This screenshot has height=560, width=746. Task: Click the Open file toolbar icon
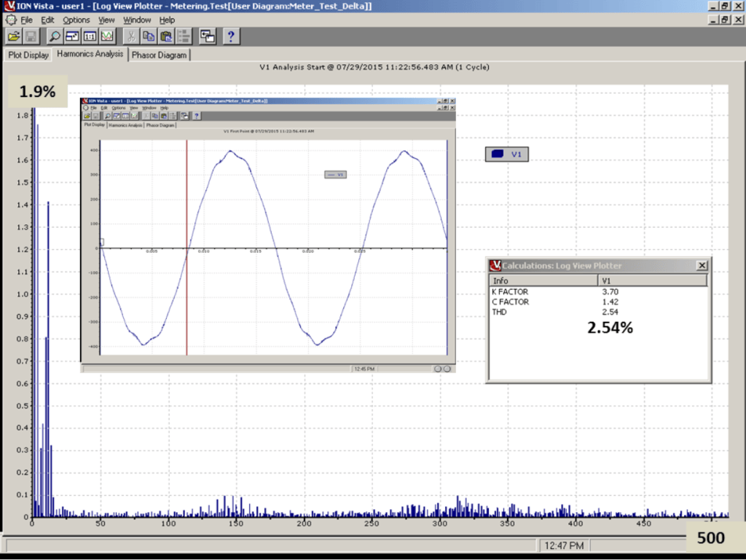click(15, 36)
